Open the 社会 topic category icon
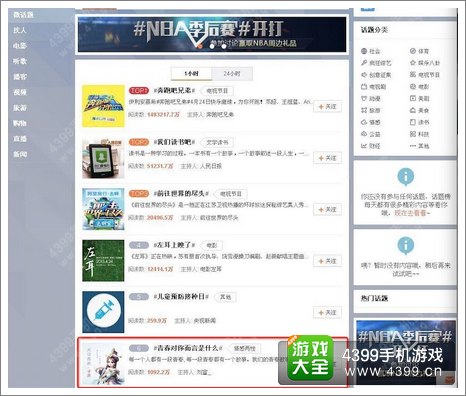Viewport: 466px width, 396px height. (x=364, y=51)
